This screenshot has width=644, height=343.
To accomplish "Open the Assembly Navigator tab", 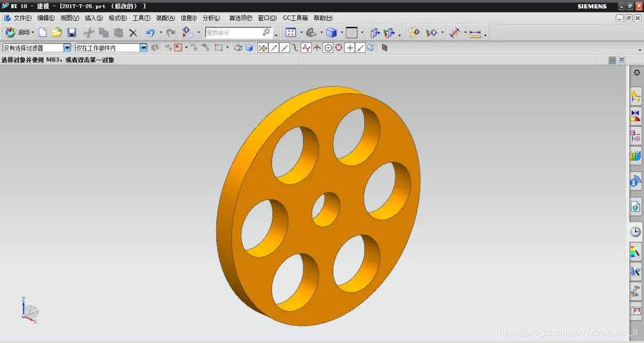I will tap(636, 96).
